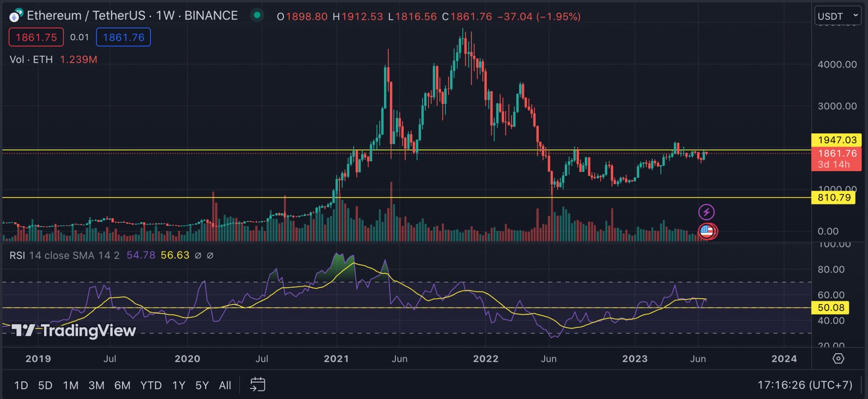Select the 3M time range
The image size is (868, 399).
(97, 385)
